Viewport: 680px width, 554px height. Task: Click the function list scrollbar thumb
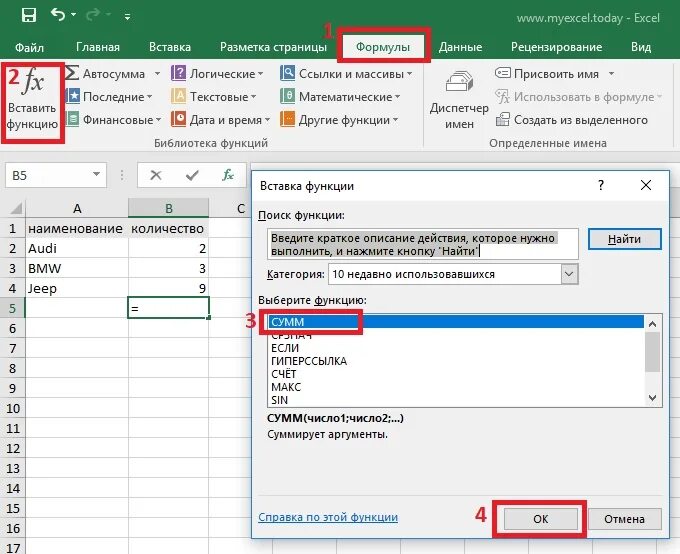click(653, 352)
